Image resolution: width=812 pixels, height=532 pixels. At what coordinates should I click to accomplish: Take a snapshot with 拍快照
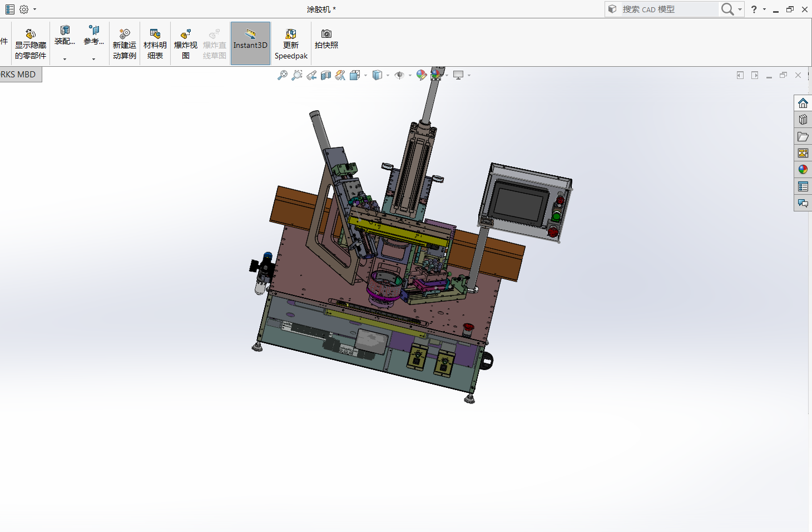(326, 39)
